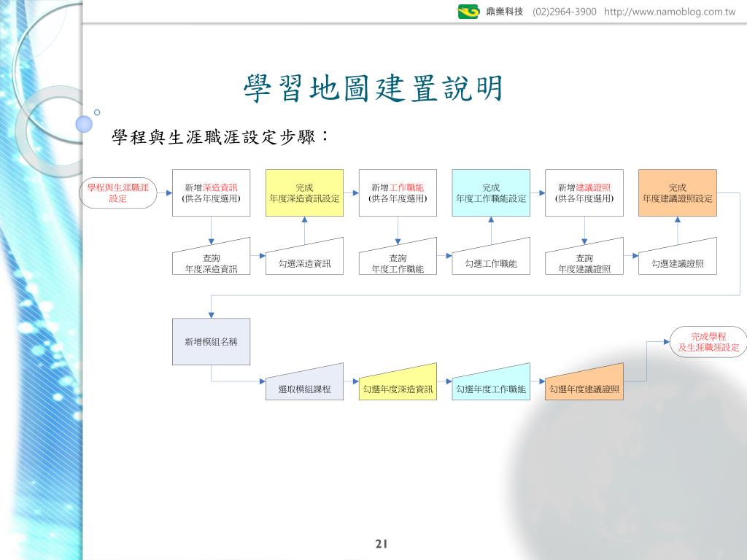This screenshot has width=747, height=560.
Task: Click the page number 21
Action: point(381,544)
